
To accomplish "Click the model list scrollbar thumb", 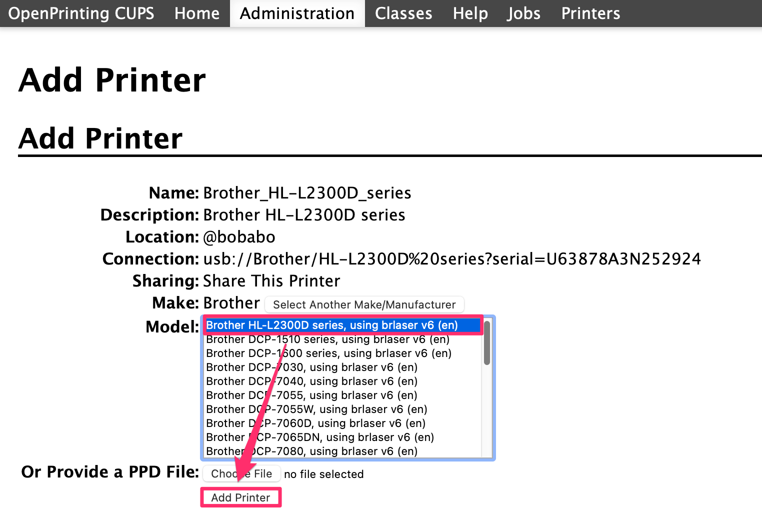I will (487, 343).
